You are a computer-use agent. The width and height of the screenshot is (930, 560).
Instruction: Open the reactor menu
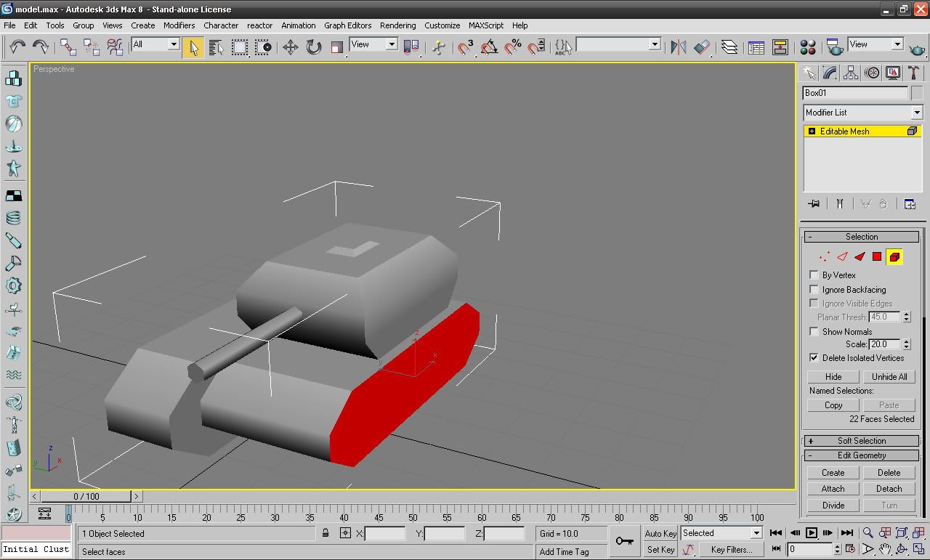(x=259, y=25)
